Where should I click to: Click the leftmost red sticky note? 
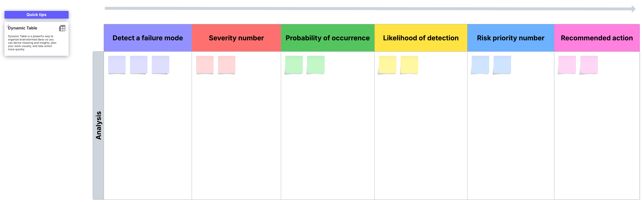[x=205, y=64]
